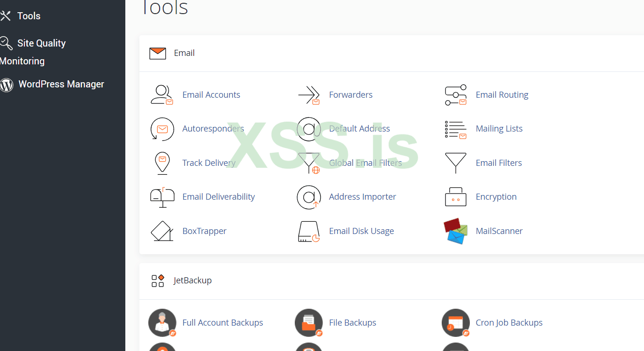644x351 pixels.
Task: Open the Email Filters tool
Action: coord(498,163)
